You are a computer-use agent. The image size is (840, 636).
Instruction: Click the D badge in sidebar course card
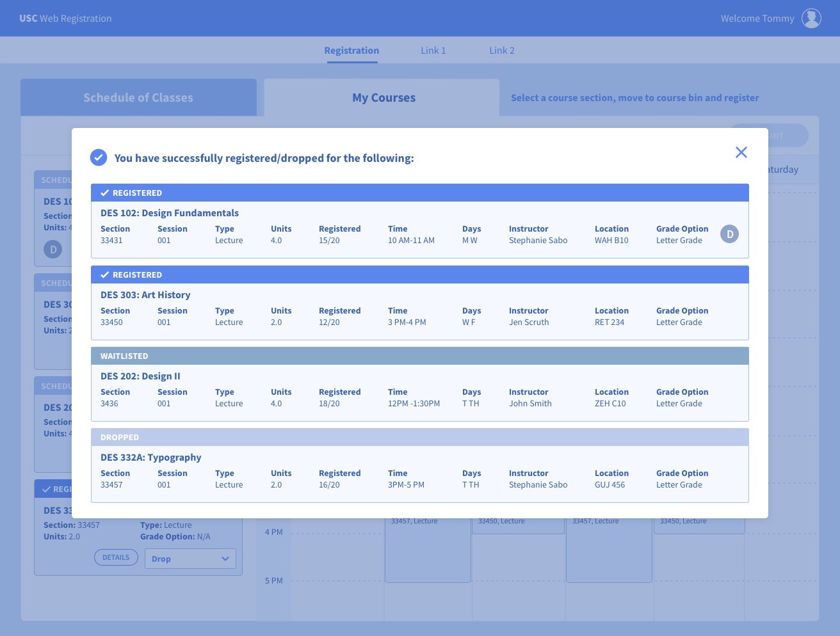(x=53, y=250)
